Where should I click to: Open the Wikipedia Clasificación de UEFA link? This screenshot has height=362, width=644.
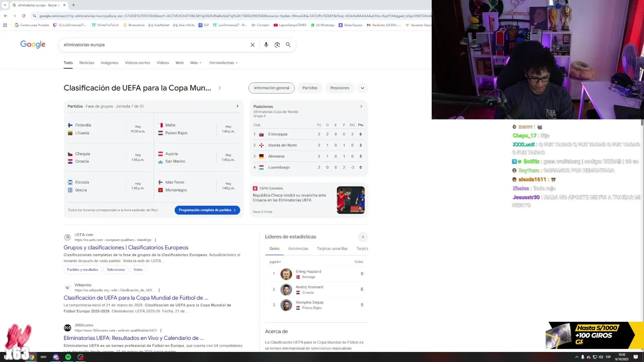136,298
